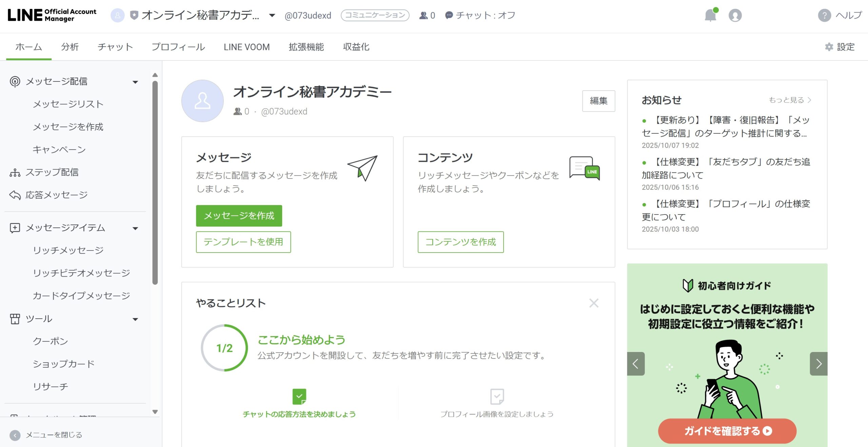Click the ステップ配信 tree icon
868x447 pixels.
pos(15,172)
